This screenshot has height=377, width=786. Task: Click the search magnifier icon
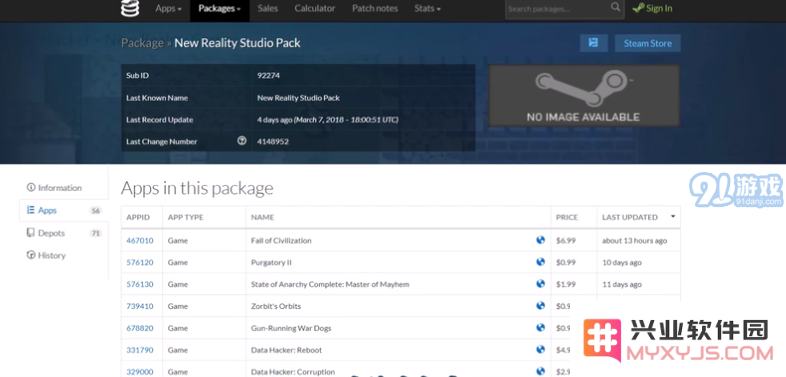coord(616,7)
